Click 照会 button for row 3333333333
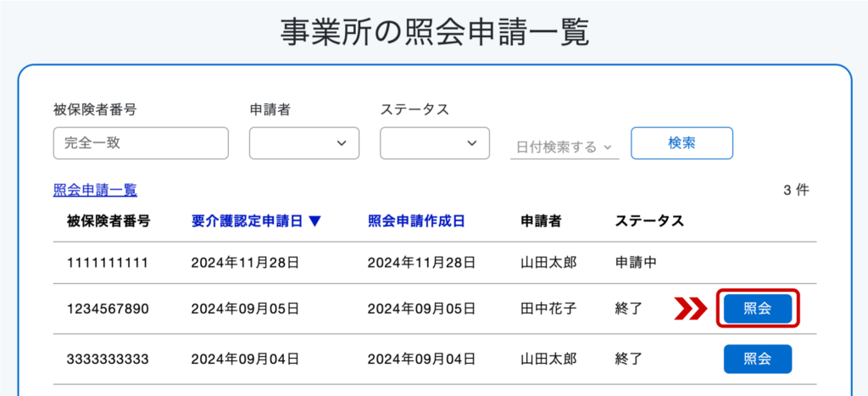Viewport: 868px width, 396px height. 758,359
